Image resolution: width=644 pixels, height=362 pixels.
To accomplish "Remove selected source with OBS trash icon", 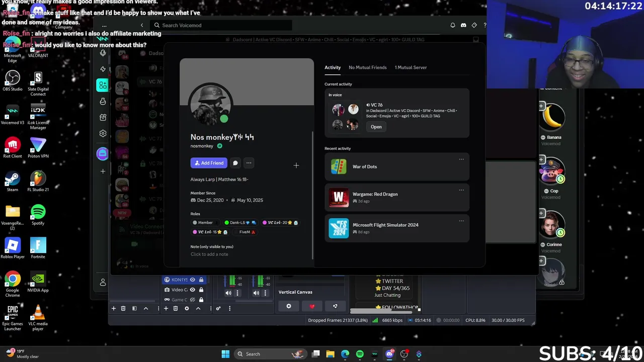I will pos(176,308).
